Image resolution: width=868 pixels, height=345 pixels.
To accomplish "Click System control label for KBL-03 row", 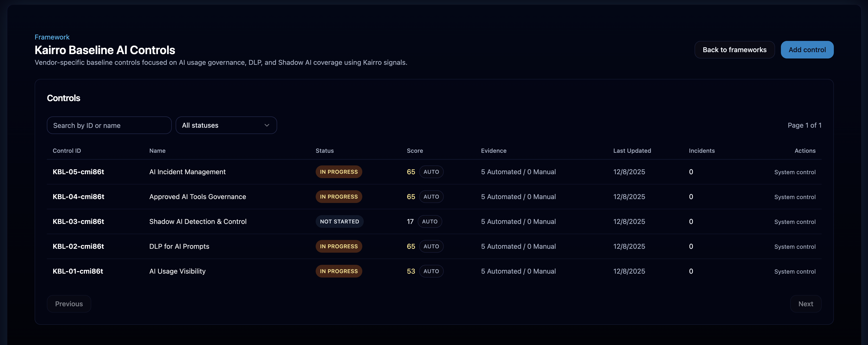I will [x=795, y=222].
